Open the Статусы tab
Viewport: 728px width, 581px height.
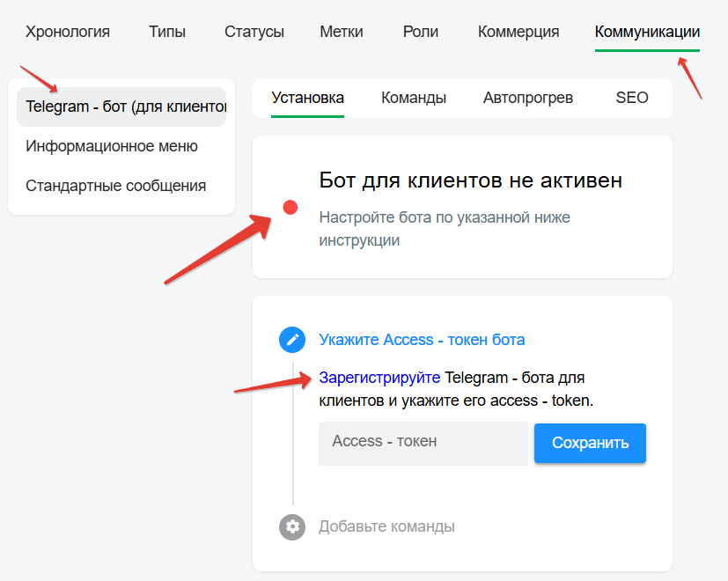coord(254,32)
